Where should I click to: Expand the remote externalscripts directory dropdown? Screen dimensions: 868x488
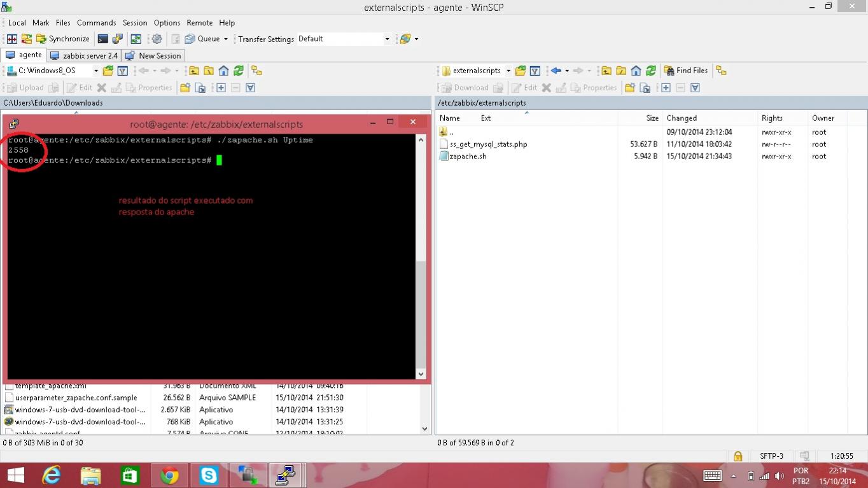[x=508, y=71]
